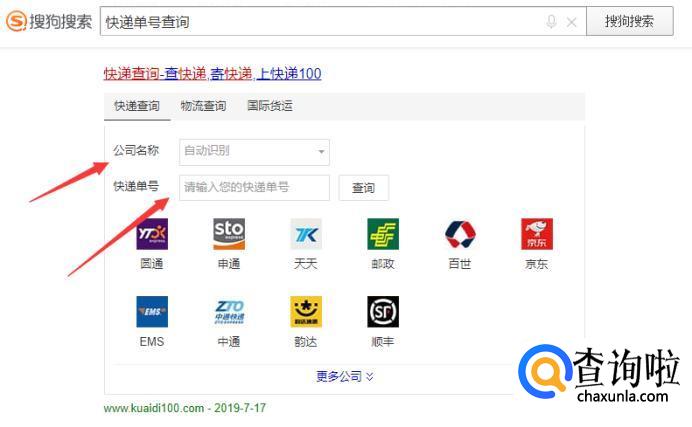Click the Sogou search logo
The height and width of the screenshot is (427, 692).
[x=49, y=21]
